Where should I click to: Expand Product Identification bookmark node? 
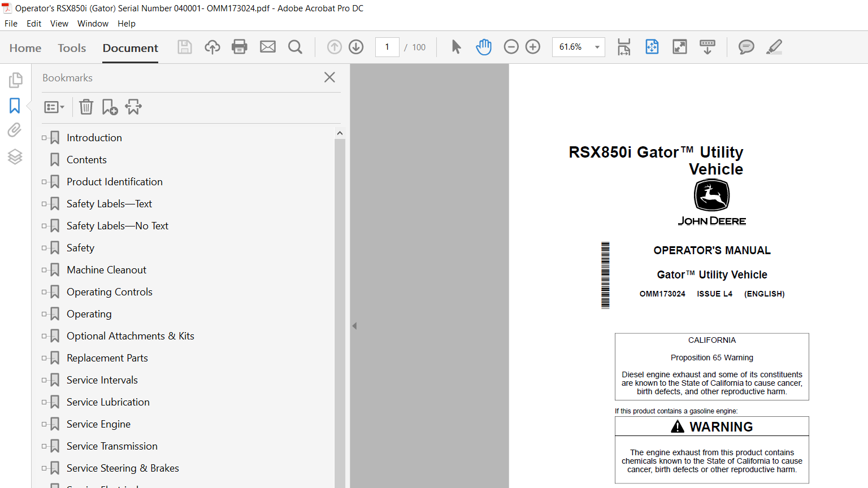[44, 182]
